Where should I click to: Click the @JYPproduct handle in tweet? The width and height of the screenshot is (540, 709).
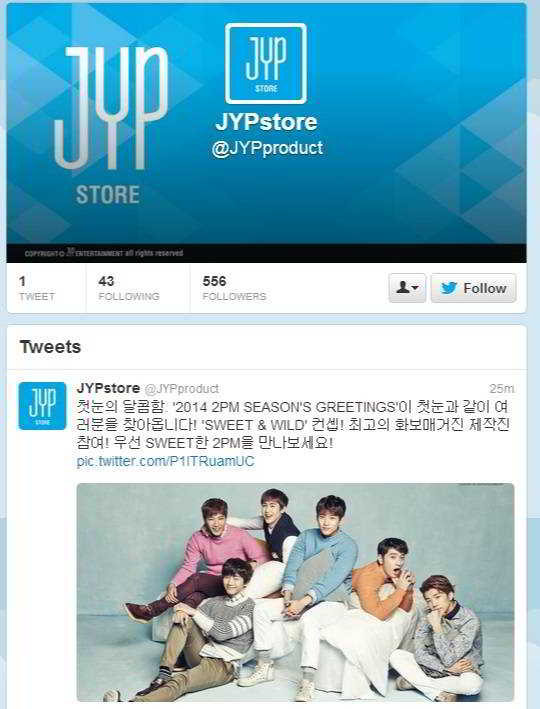[x=181, y=389]
